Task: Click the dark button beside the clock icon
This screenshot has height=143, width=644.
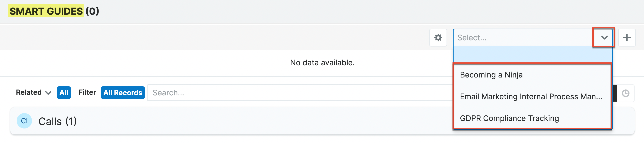Action: 615,93
